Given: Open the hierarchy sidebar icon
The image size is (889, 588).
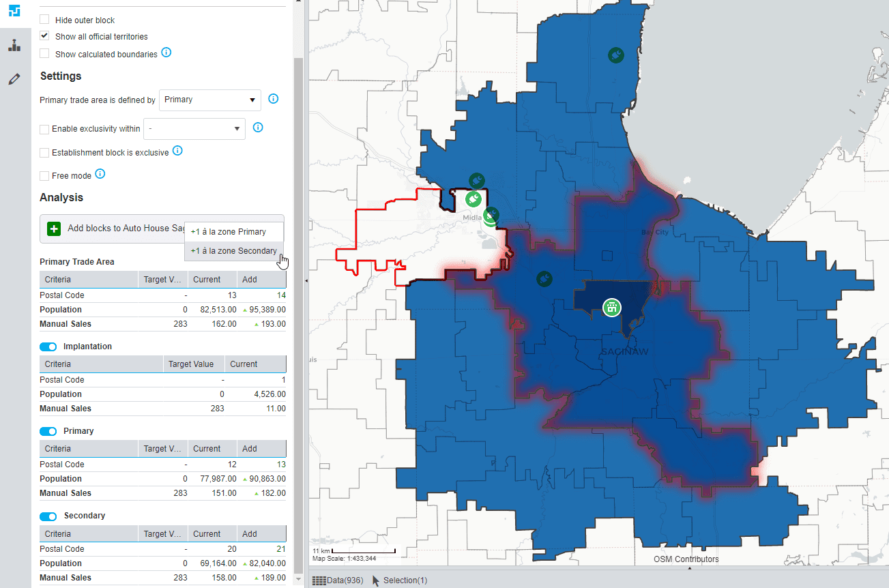Looking at the screenshot, I should click(14, 46).
